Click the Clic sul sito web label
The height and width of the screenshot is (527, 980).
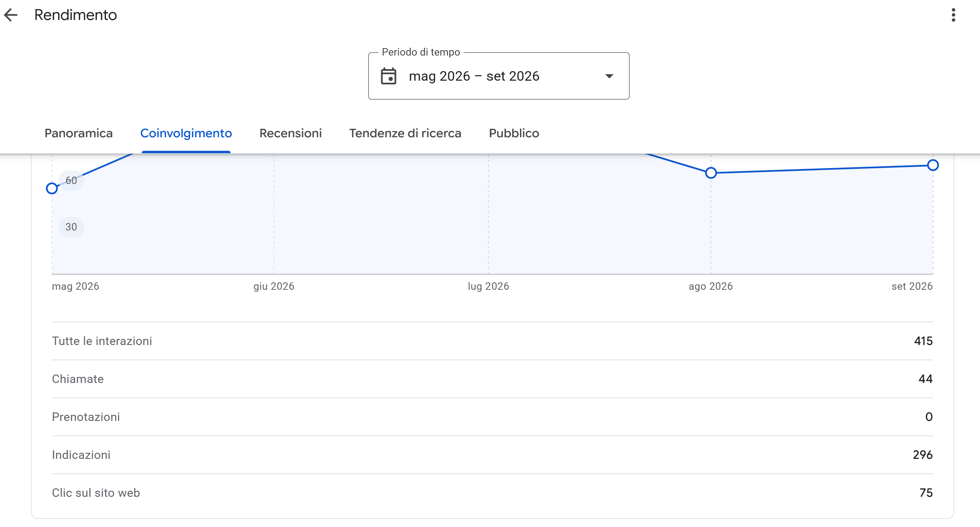click(x=96, y=493)
